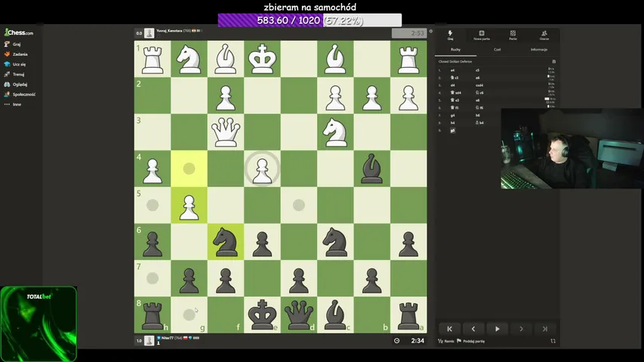Click the Yuvraj_Kanotara username
The width and height of the screenshot is (644, 362).
[169, 31]
